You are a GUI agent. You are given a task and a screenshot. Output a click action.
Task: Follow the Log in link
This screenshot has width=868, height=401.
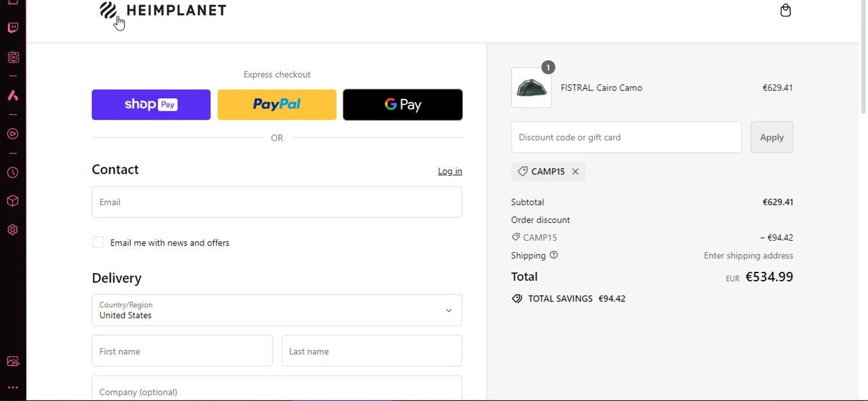point(450,171)
